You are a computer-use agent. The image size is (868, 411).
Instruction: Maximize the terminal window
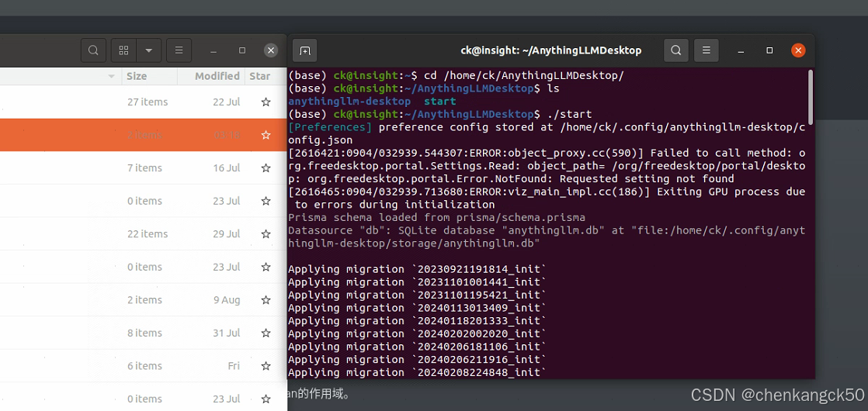click(769, 50)
